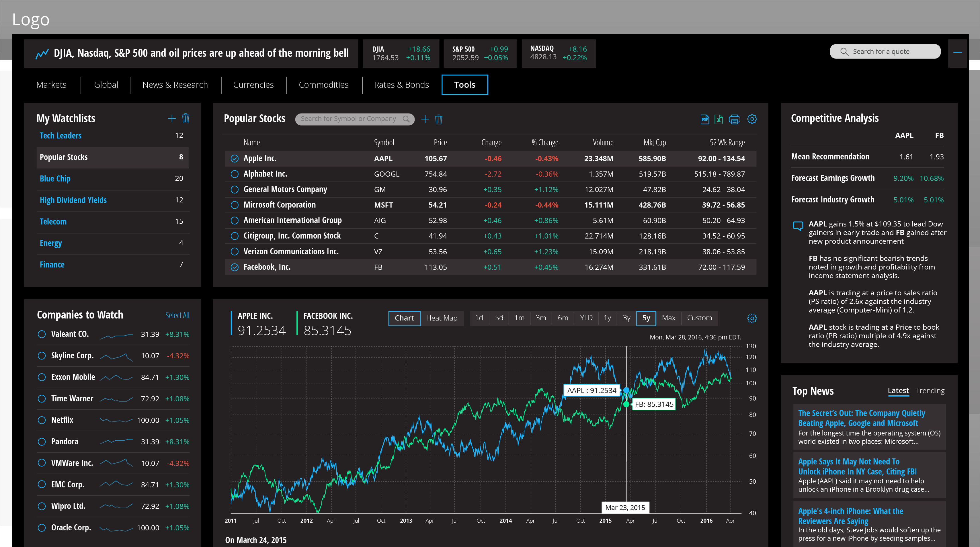
Task: Click Select All in Companies to Watch
Action: pyautogui.click(x=177, y=316)
